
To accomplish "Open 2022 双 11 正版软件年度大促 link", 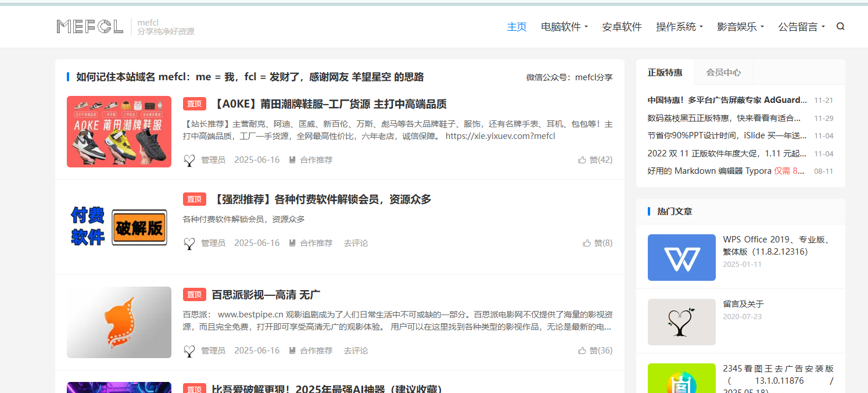I will 727,153.
